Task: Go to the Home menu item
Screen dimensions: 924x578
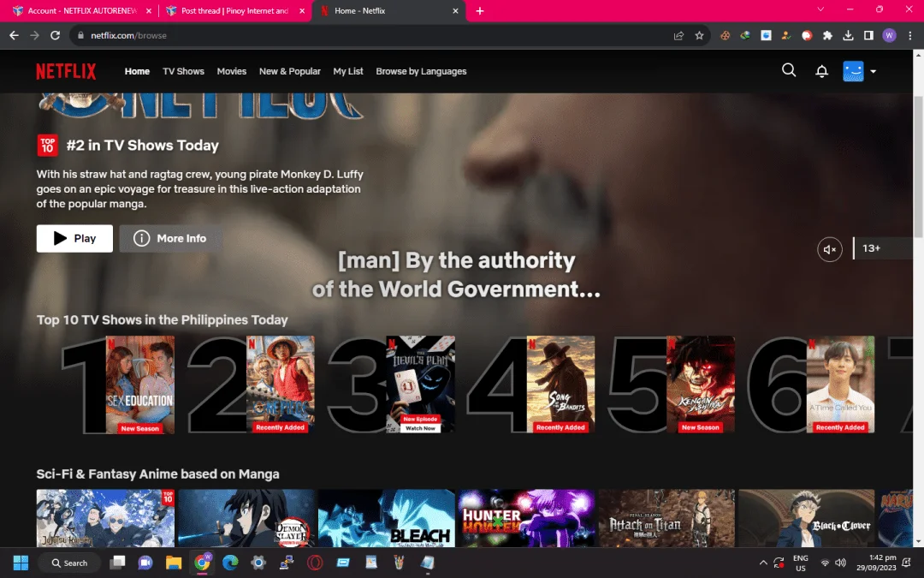Action: pyautogui.click(x=137, y=71)
